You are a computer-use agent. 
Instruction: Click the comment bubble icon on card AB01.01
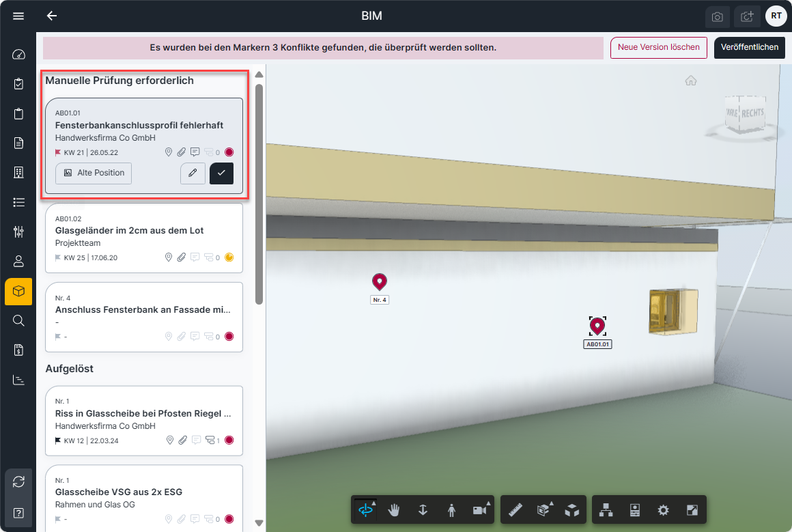pos(195,152)
